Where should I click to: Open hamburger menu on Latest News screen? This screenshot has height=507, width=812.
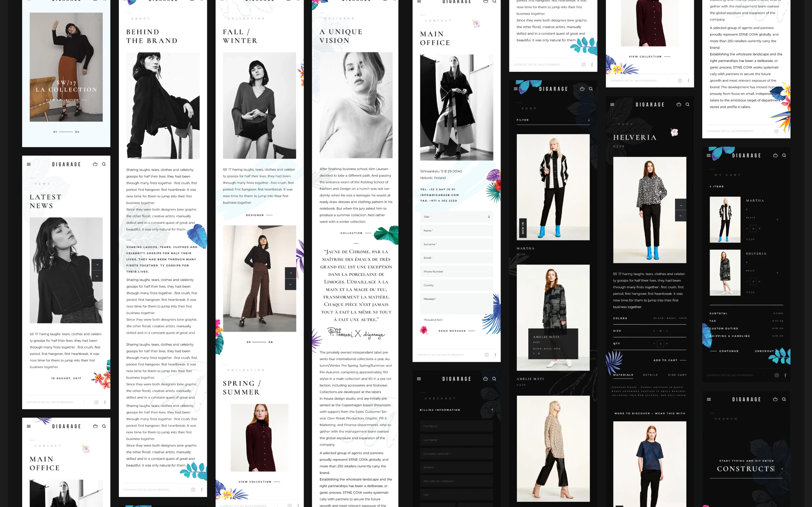point(29,164)
